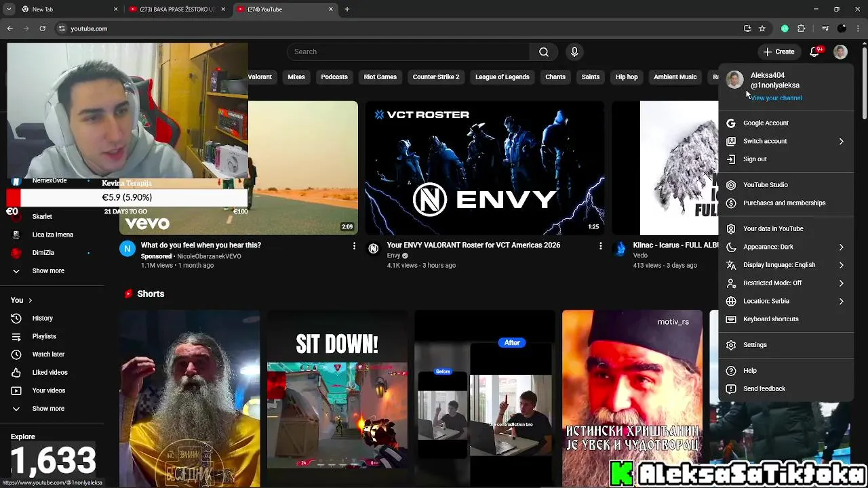Select the Valorant filter chip
Screen dimensions: 868x488
pos(259,77)
